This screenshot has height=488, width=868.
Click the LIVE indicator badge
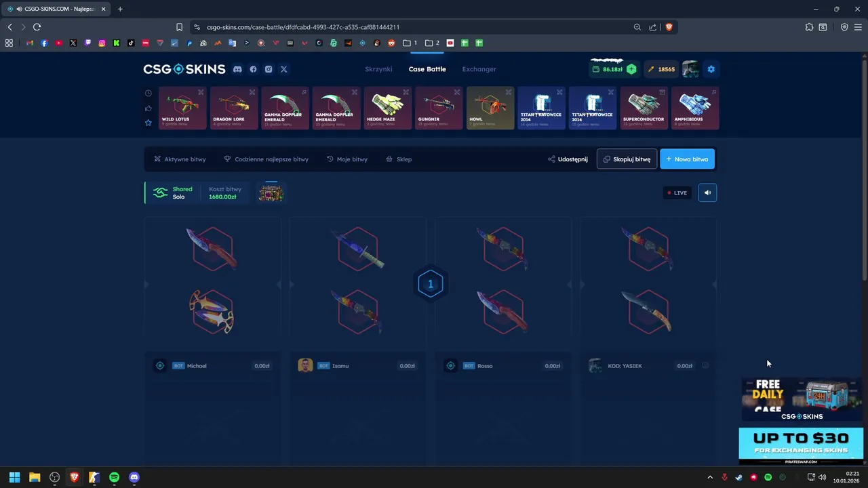(677, 192)
